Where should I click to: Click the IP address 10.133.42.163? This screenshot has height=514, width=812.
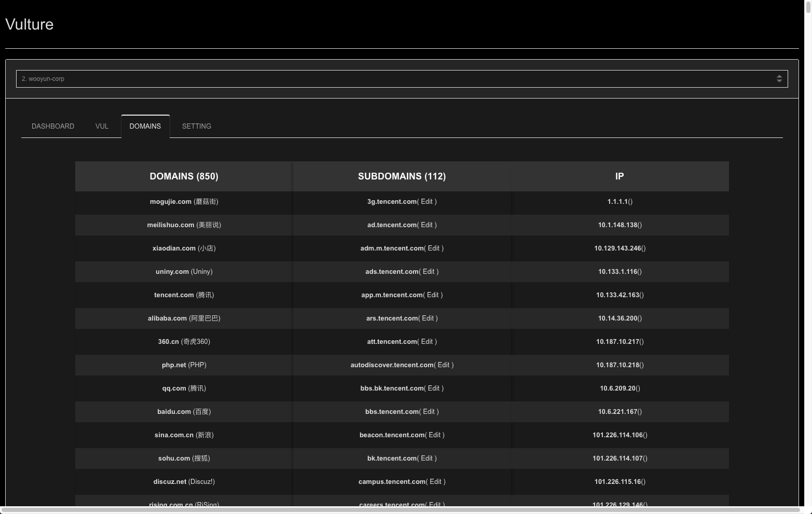coord(617,295)
